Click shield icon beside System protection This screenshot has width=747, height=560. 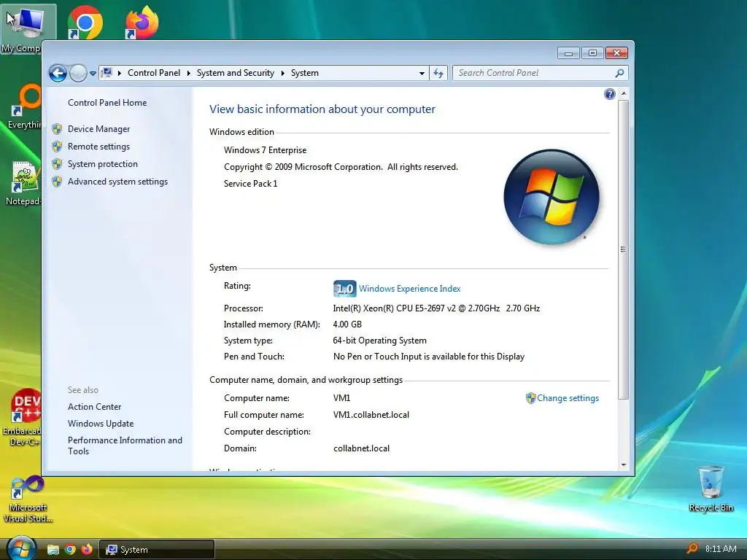pos(57,164)
